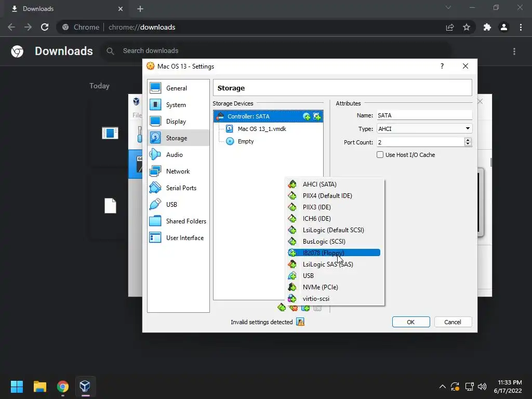Open the Serial Ports settings category
The width and height of the screenshot is (532, 399).
[x=178, y=188]
